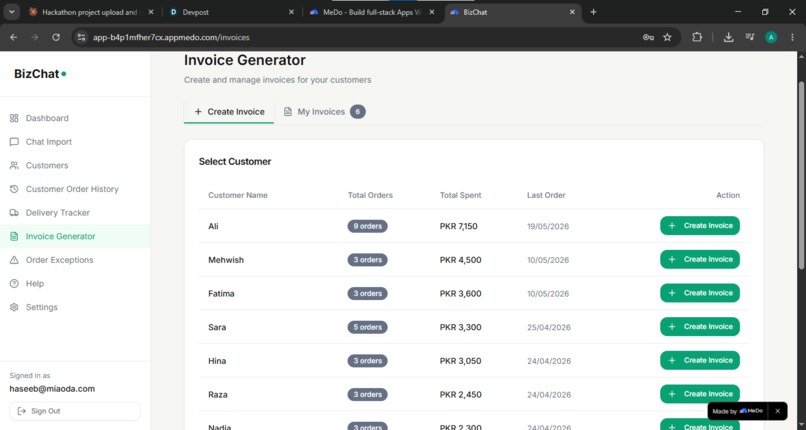806x430 pixels.
Task: Click the Made by MeDo badge
Action: [738, 411]
